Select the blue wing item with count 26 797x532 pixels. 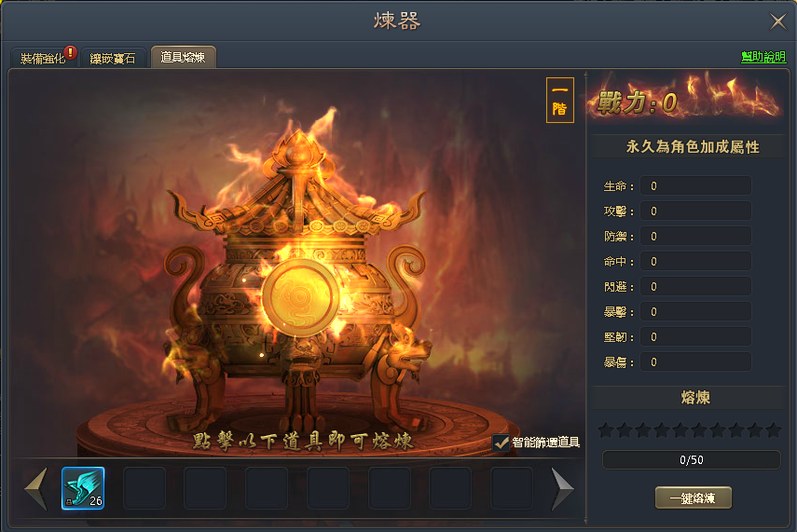coord(83,488)
